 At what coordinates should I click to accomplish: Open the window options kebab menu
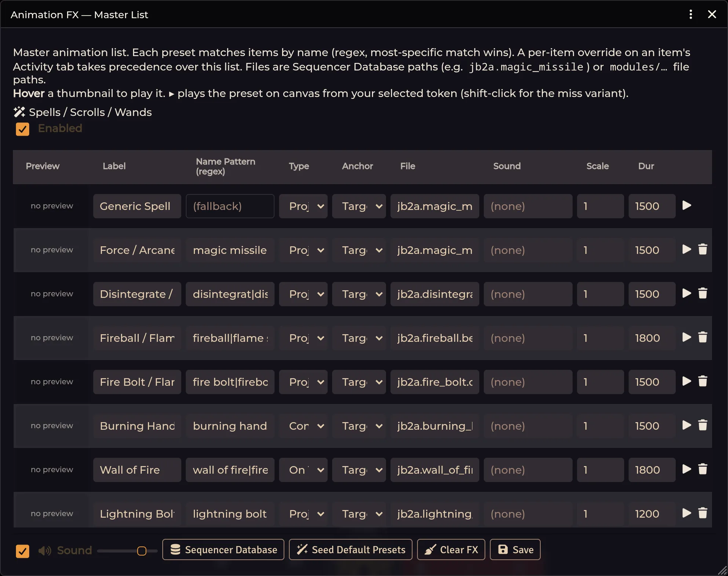click(x=691, y=14)
